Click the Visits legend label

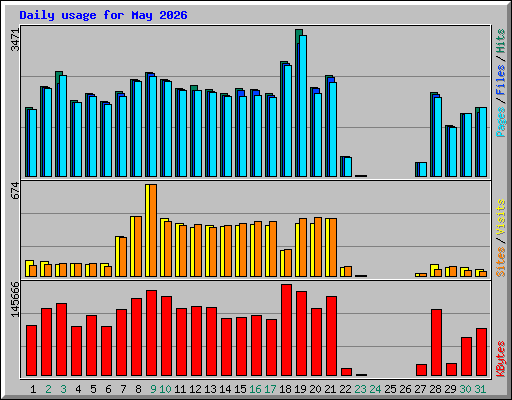pyautogui.click(x=501, y=217)
